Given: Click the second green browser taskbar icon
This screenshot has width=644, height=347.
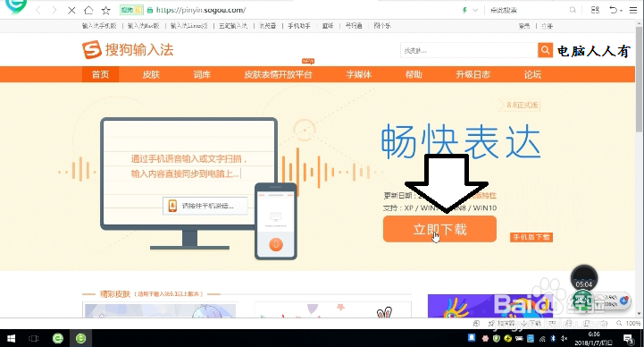Looking at the screenshot, I should tap(81, 338).
